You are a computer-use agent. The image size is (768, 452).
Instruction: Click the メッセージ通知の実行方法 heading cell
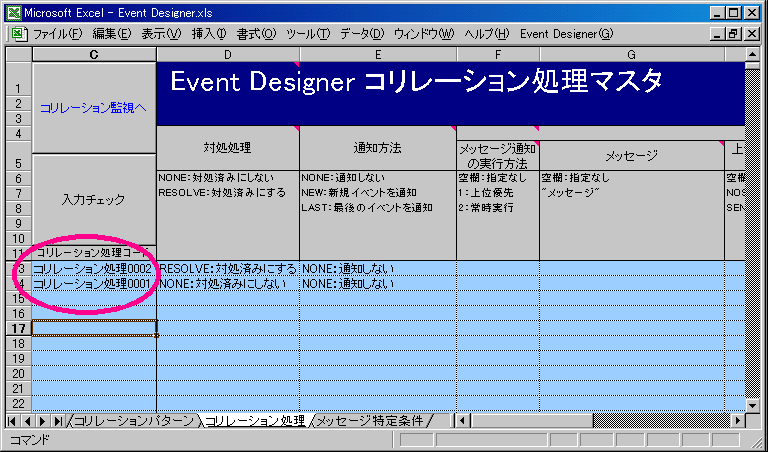click(498, 156)
